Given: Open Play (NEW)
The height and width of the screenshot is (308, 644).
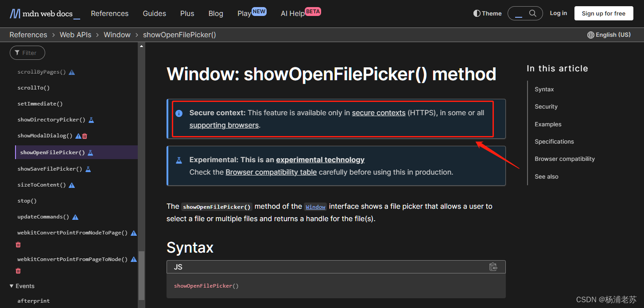Looking at the screenshot, I should [x=252, y=13].
